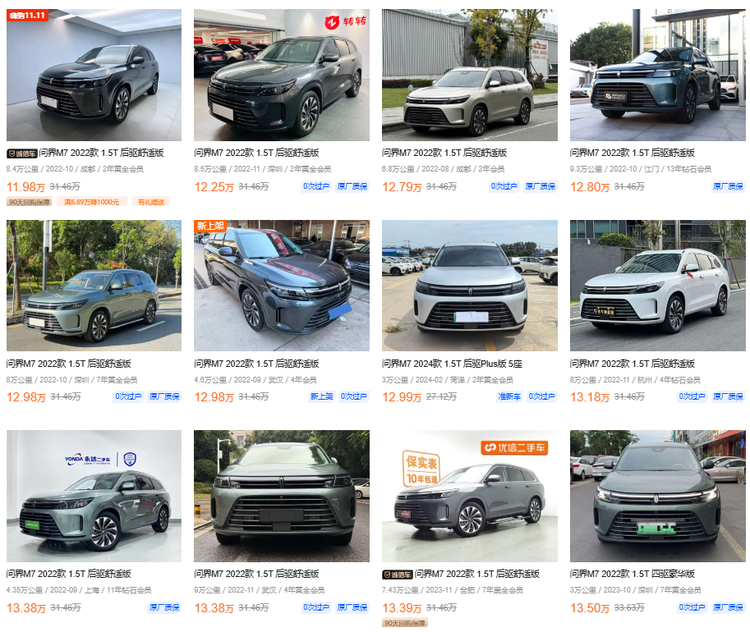Click the 优信二手车 logo badge

(x=514, y=448)
